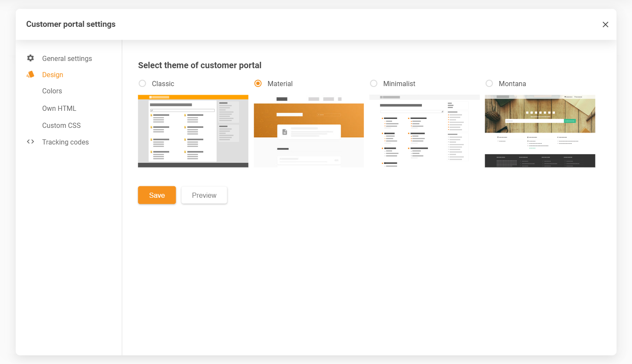
Task: Choose the Minimalist theme radio button
Action: click(x=374, y=84)
